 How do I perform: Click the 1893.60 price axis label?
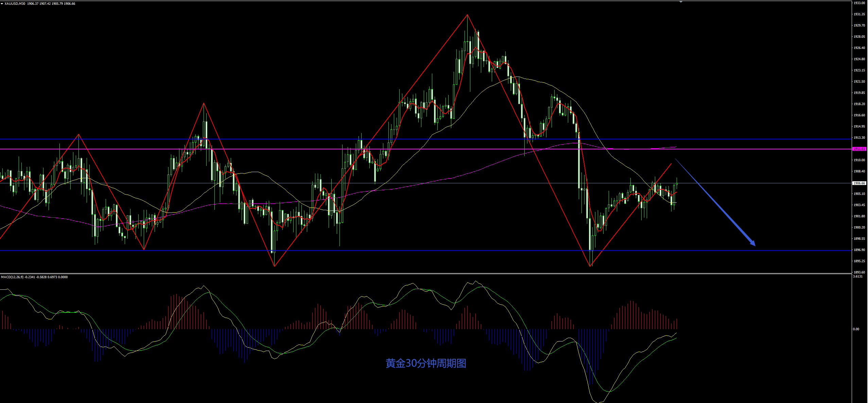coord(859,272)
